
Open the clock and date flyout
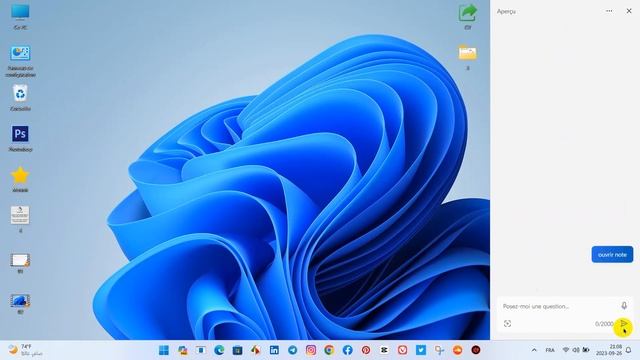click(x=609, y=350)
